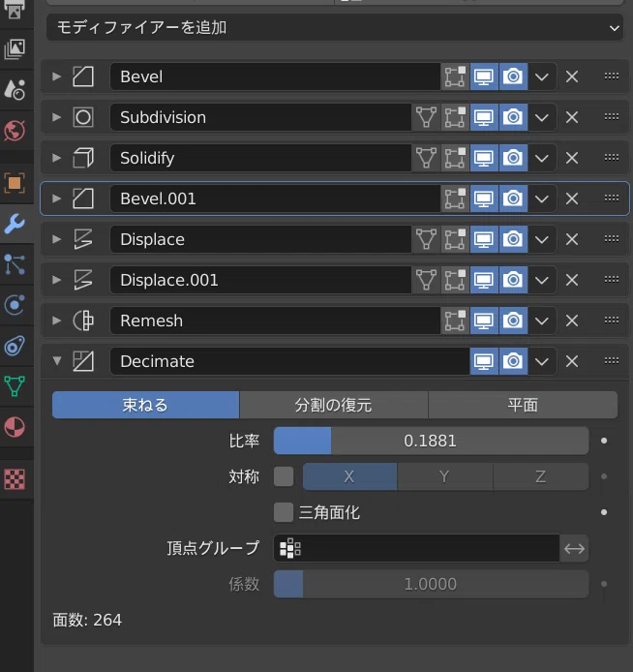The image size is (633, 672).
Task: Animate the 比率 ratio property dot
Action: tap(604, 441)
